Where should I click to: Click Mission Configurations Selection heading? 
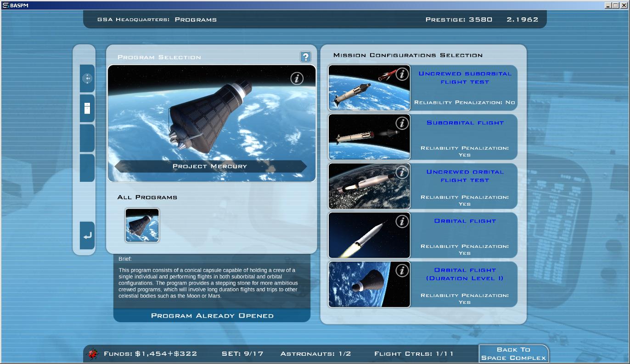point(408,55)
